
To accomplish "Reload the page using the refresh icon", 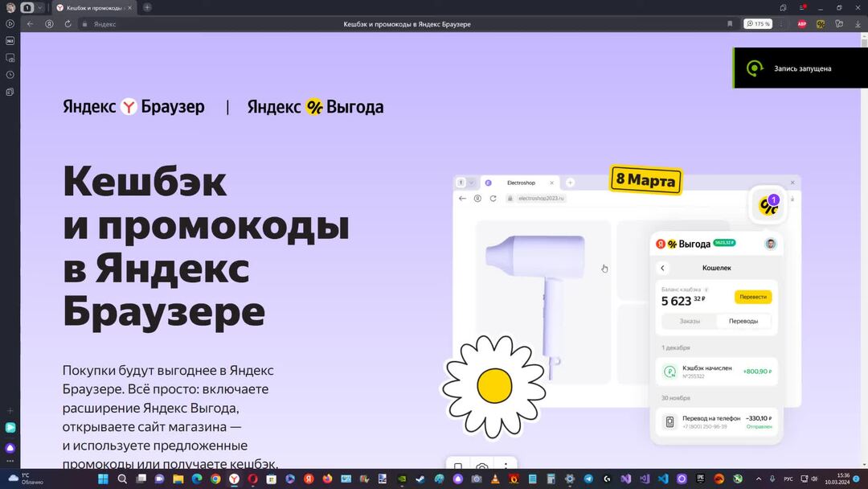I will pos(68,24).
